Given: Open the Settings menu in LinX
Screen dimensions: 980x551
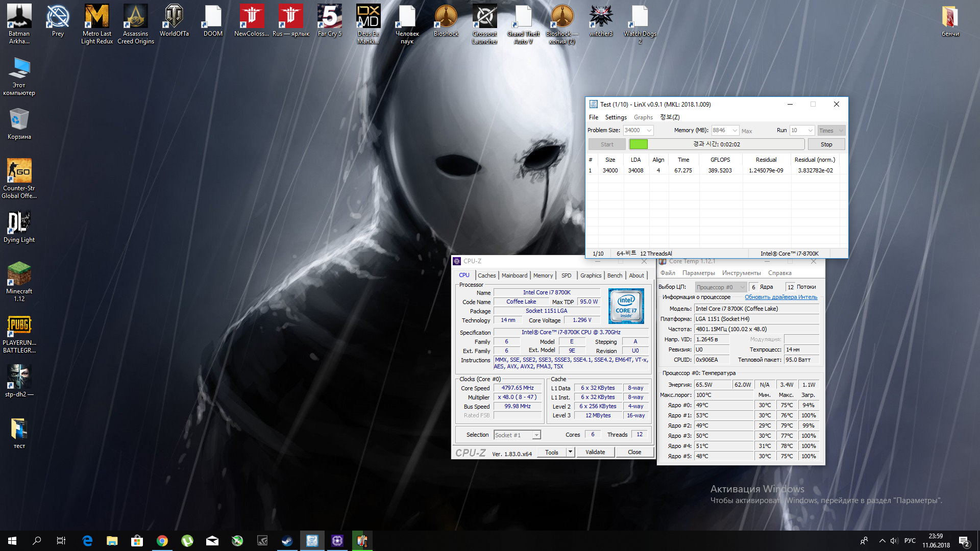Looking at the screenshot, I should click(616, 117).
